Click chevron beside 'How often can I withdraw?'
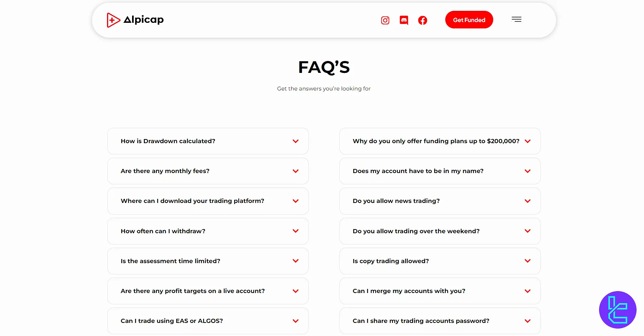 click(295, 231)
